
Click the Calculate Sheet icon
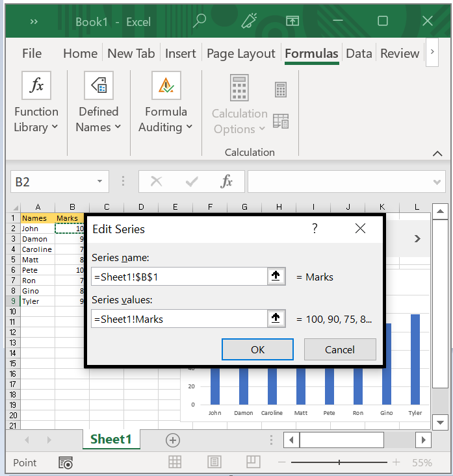(281, 121)
